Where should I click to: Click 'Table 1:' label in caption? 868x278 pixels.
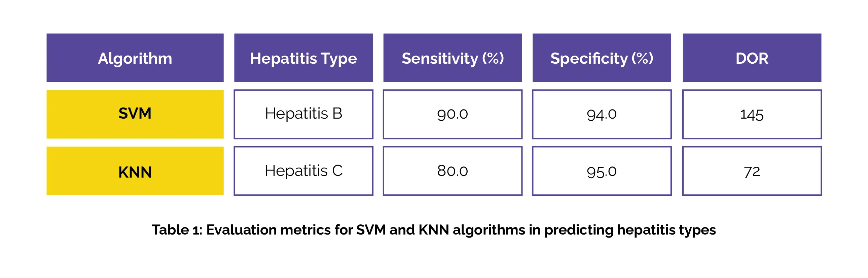[x=177, y=230]
